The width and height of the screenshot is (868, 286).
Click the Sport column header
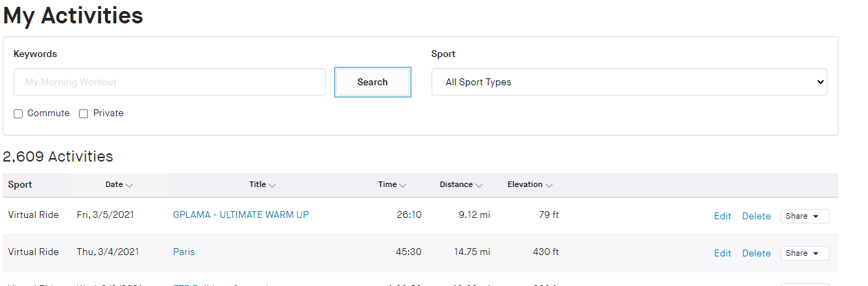(21, 185)
